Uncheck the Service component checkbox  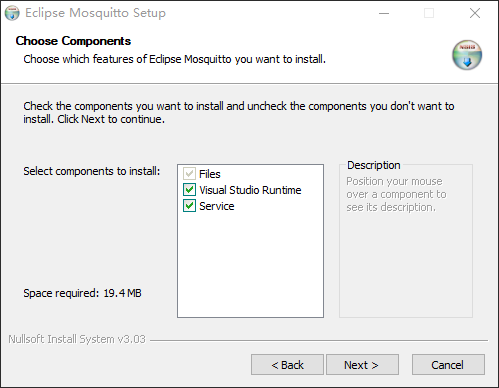point(189,206)
